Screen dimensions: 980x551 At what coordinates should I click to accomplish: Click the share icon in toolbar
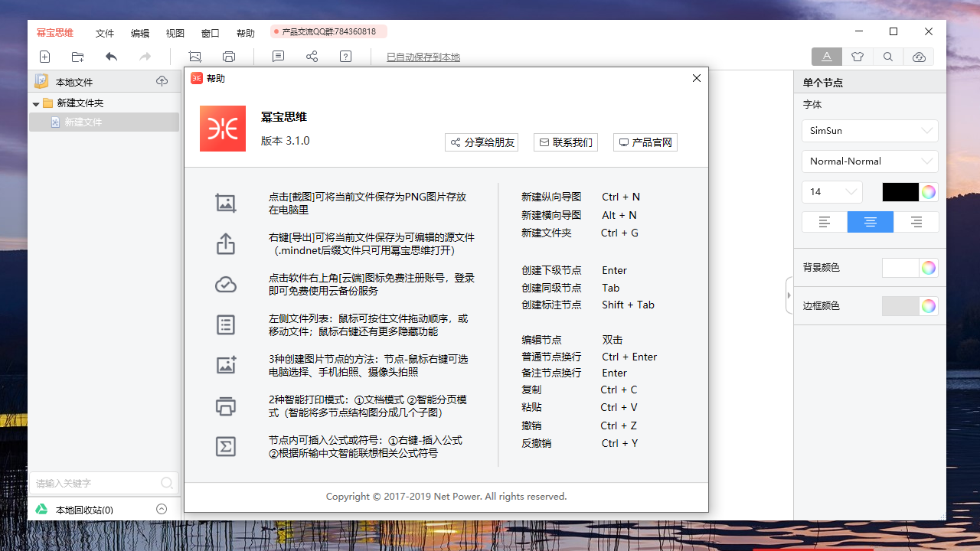pos(312,57)
